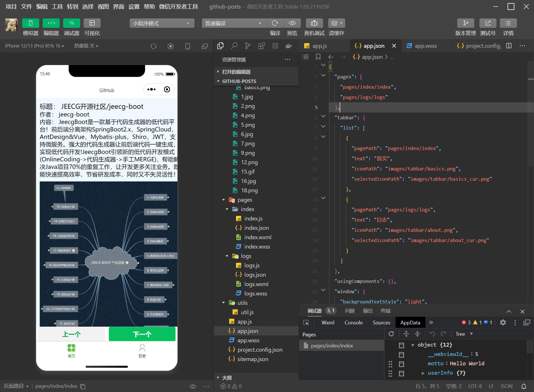534x392 pixels.
Task: Open the 项目 menu
Action: (x=11, y=7)
